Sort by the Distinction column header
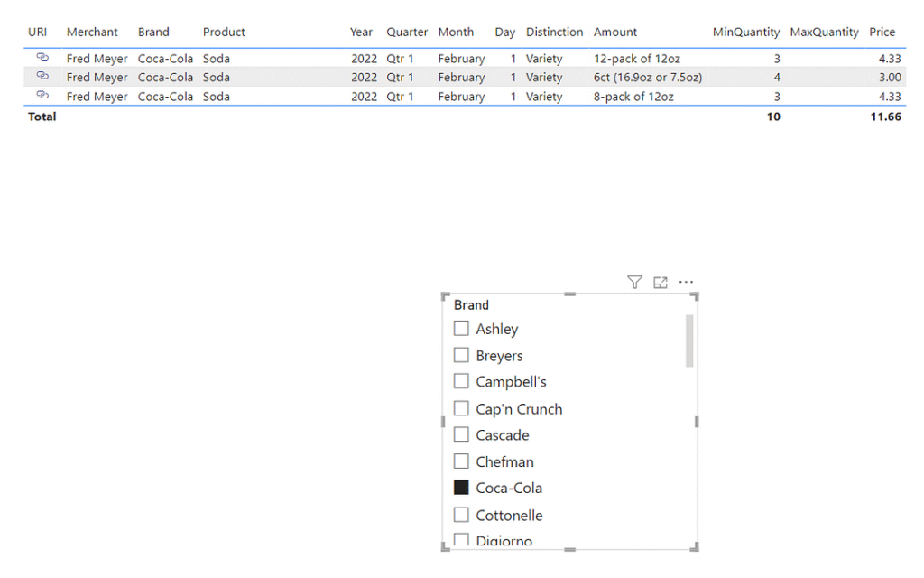 [x=555, y=32]
